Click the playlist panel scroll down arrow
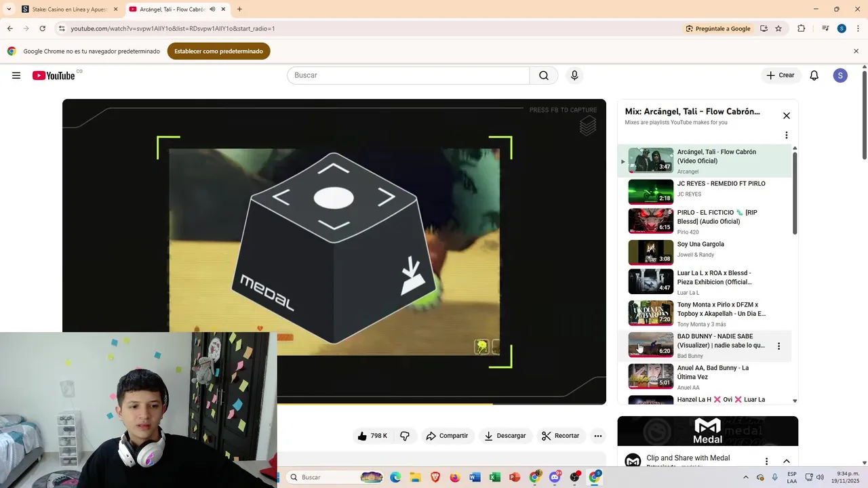 pyautogui.click(x=795, y=401)
